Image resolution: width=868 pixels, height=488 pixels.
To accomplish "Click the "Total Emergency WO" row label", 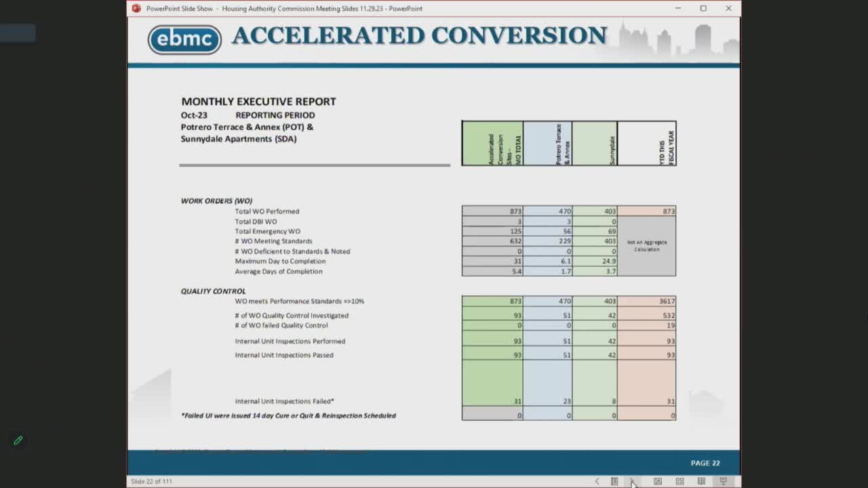I will (268, 231).
